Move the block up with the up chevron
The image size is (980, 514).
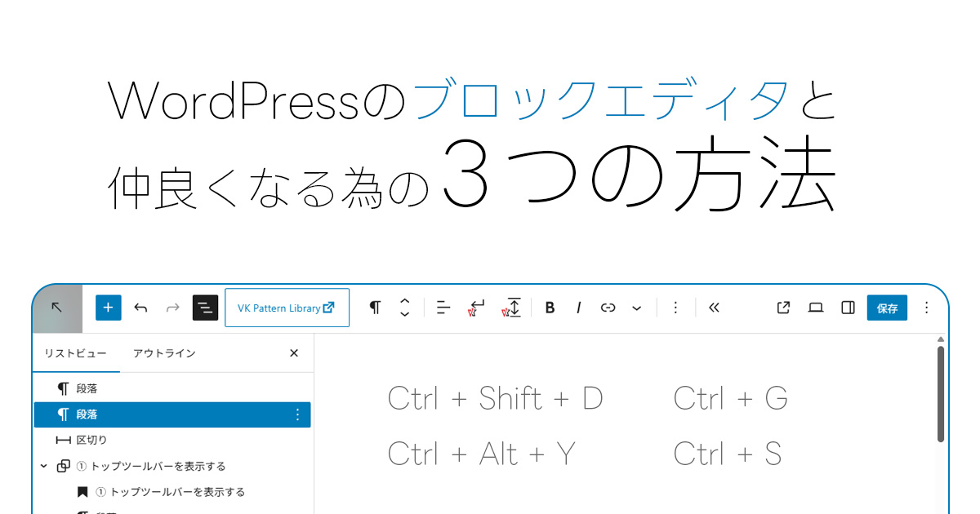405,302
